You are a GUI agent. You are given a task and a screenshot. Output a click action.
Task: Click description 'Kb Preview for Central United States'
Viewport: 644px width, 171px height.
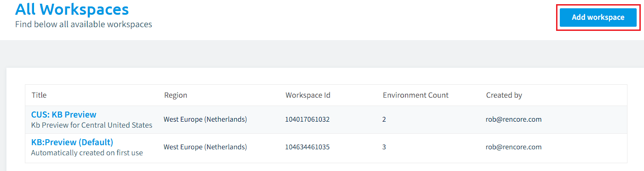tap(92, 125)
